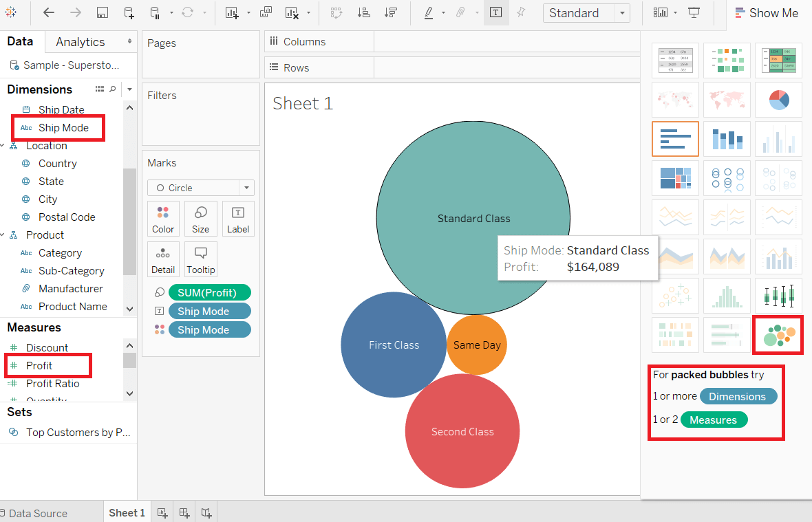Select the Postal Code field
Screen dimensions: 812x522
(67, 217)
